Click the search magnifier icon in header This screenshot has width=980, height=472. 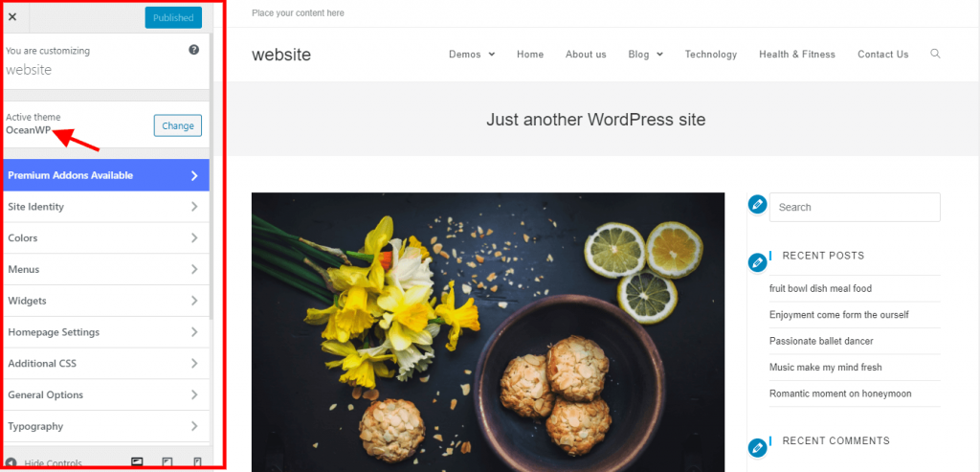pyautogui.click(x=935, y=54)
